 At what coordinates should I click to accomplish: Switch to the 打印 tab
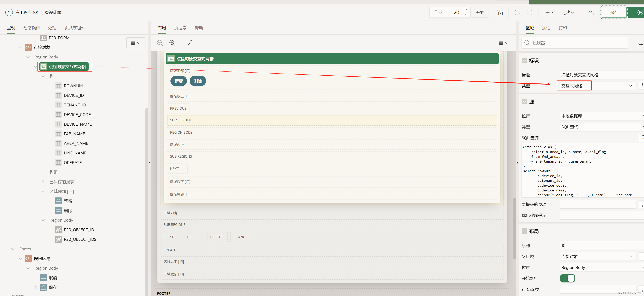tap(563, 28)
